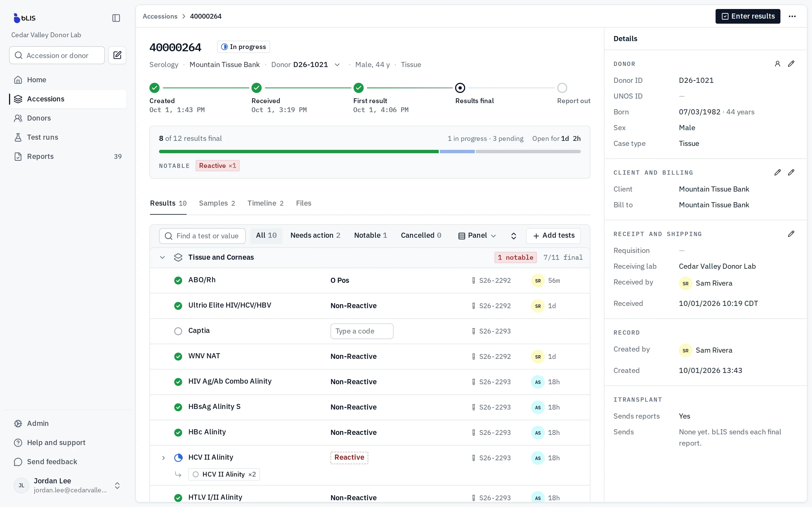Focus the Find a test or value field
812x507 pixels.
pos(202,236)
